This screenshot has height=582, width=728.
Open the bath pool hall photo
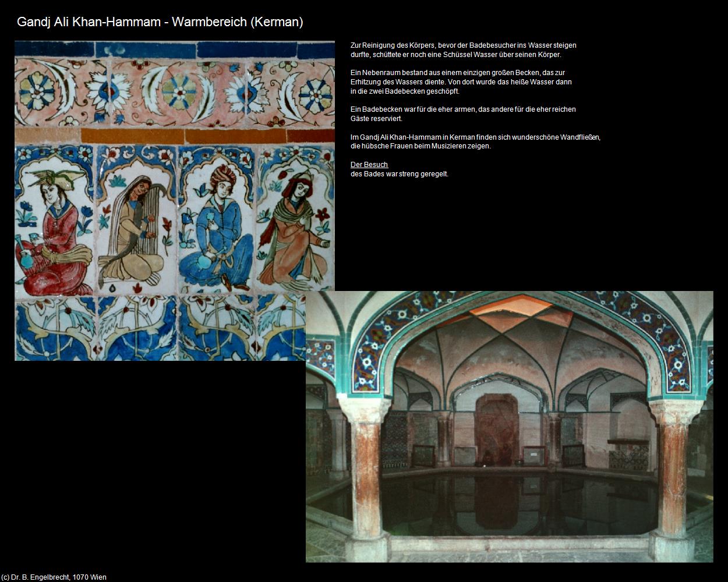pyautogui.click(x=510, y=427)
